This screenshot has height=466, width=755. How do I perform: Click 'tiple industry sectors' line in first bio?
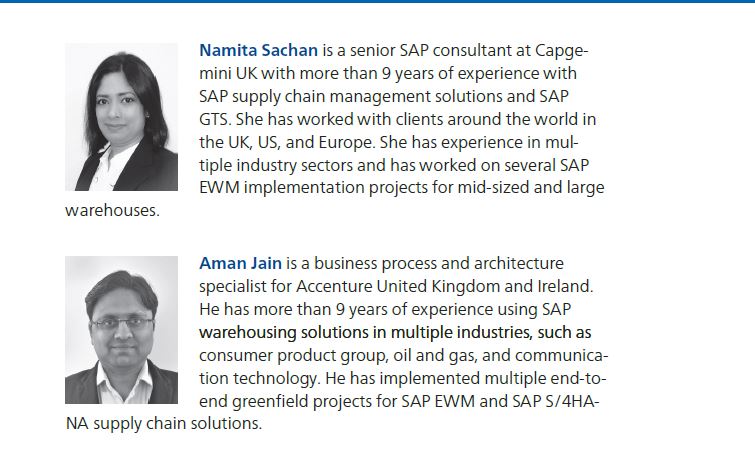click(276, 165)
